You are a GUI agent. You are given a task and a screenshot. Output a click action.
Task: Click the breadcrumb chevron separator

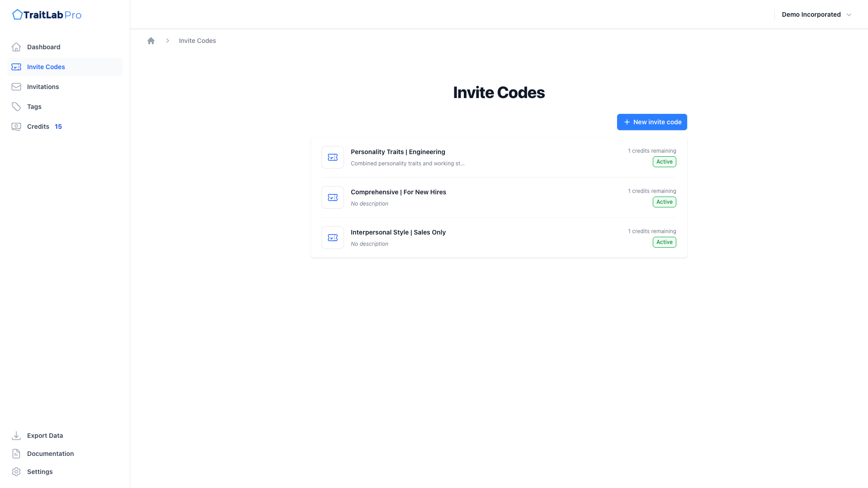(x=168, y=41)
